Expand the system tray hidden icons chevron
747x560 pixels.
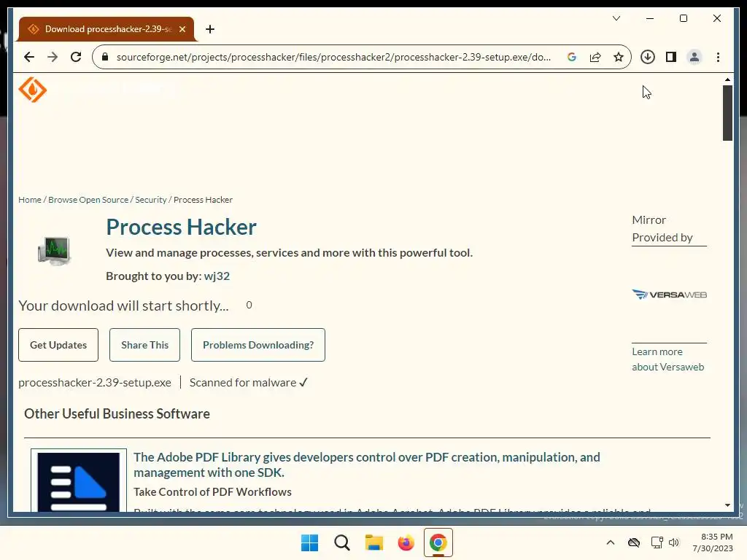tap(611, 542)
